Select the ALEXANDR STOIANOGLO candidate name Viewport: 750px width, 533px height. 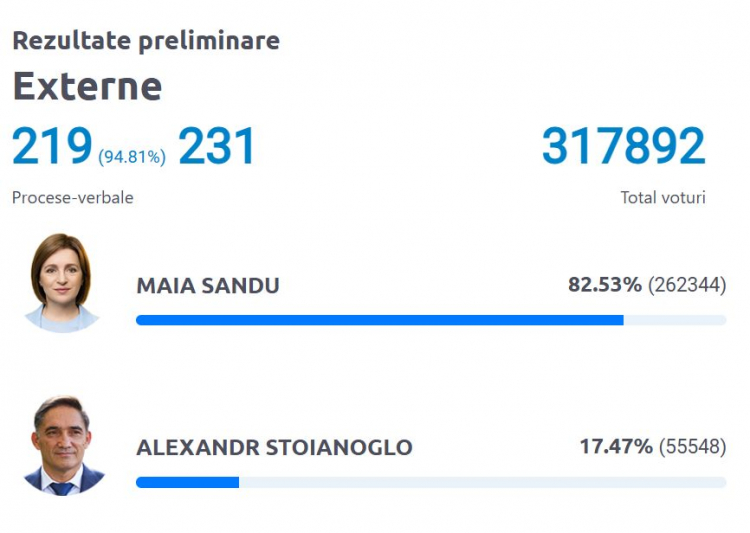coord(275,447)
